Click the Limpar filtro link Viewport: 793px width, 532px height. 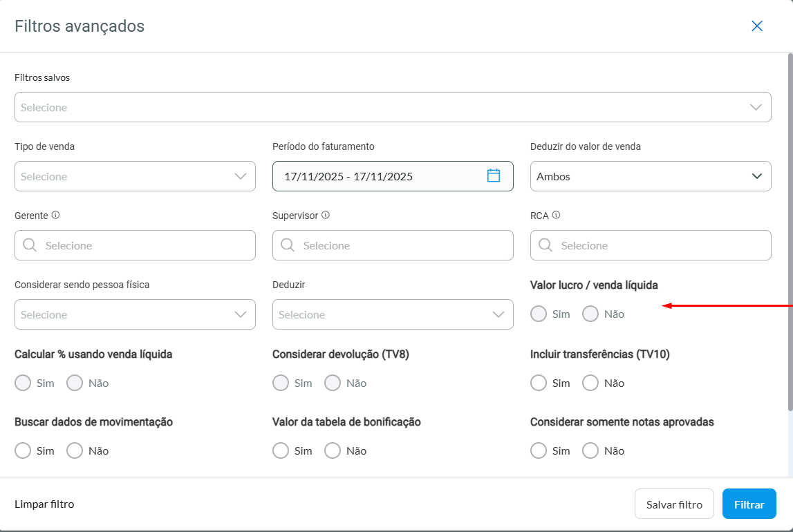click(x=44, y=504)
